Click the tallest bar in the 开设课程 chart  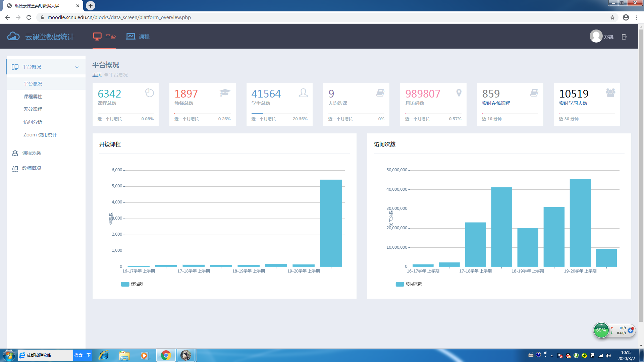point(331,223)
